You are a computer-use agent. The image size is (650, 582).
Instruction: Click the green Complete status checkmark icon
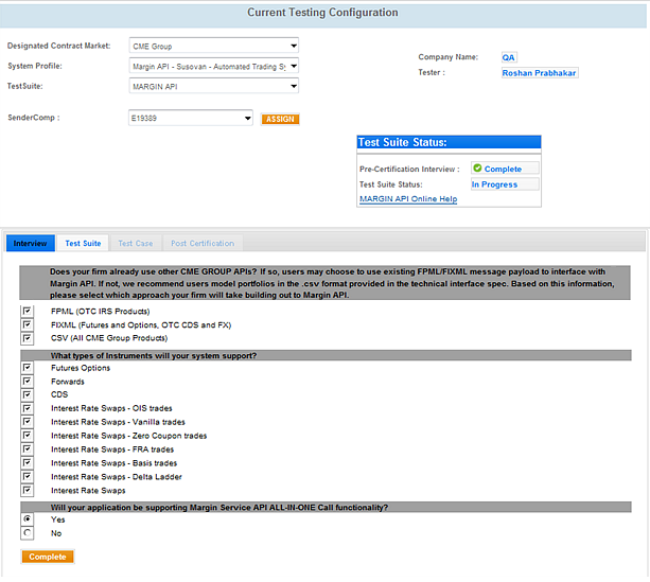[x=478, y=169]
